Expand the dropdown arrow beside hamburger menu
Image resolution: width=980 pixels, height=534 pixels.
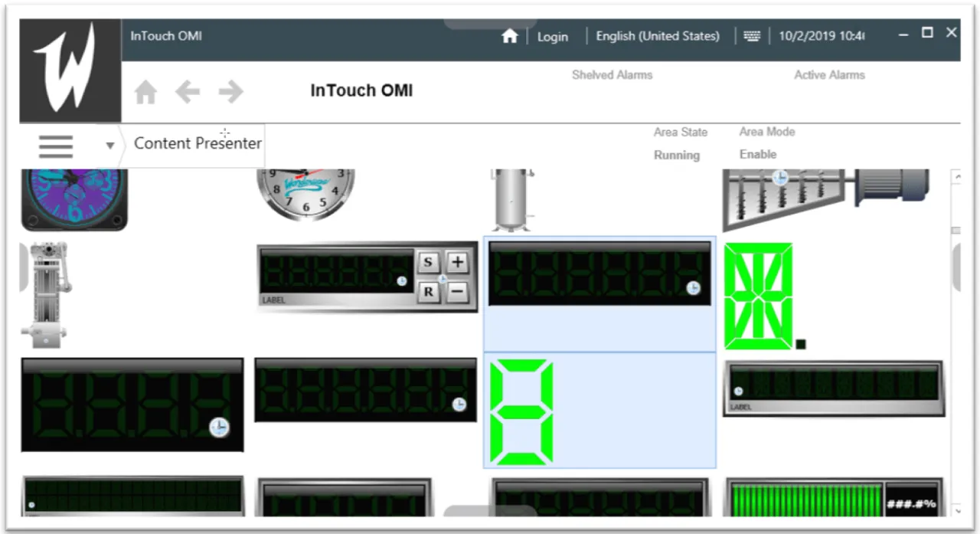coord(109,146)
